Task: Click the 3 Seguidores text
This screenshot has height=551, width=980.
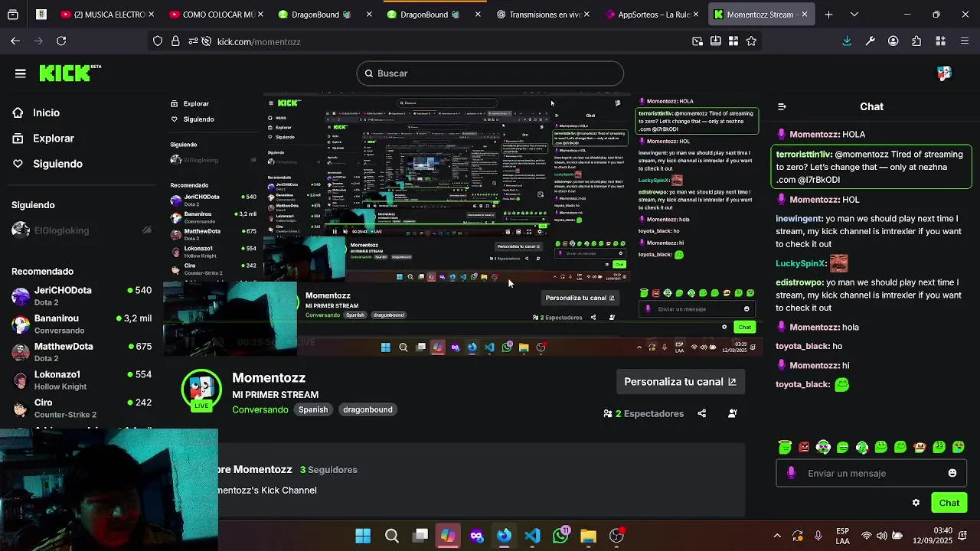Action: [328, 470]
